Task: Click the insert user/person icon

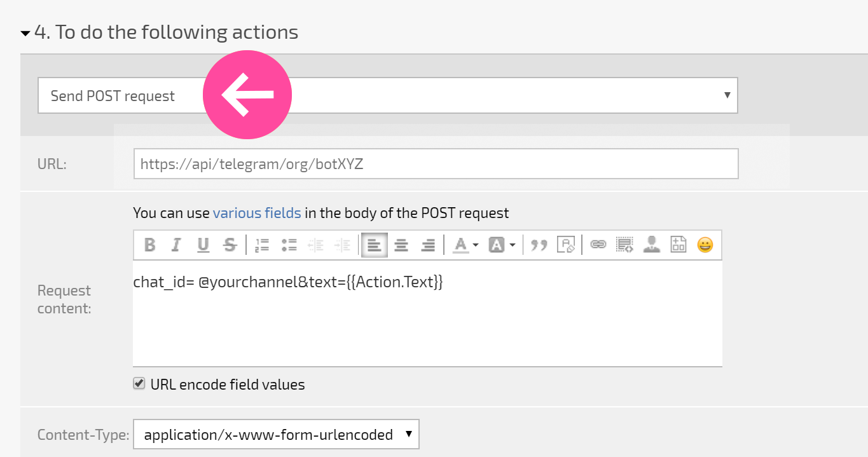Action: click(x=651, y=245)
